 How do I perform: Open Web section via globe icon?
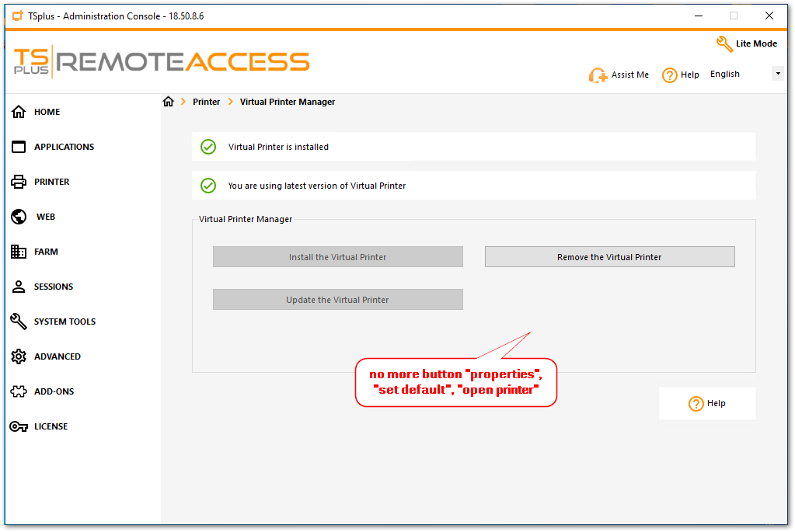(19, 217)
